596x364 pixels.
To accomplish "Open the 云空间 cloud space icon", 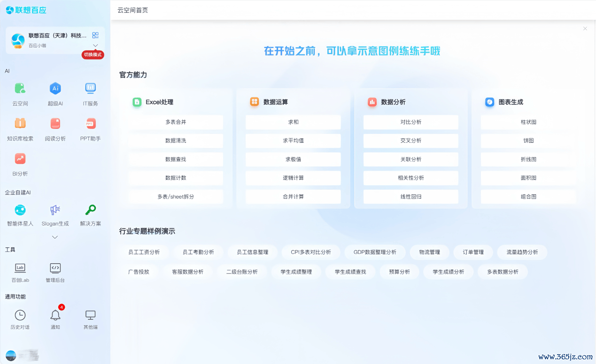I will pyautogui.click(x=20, y=89).
